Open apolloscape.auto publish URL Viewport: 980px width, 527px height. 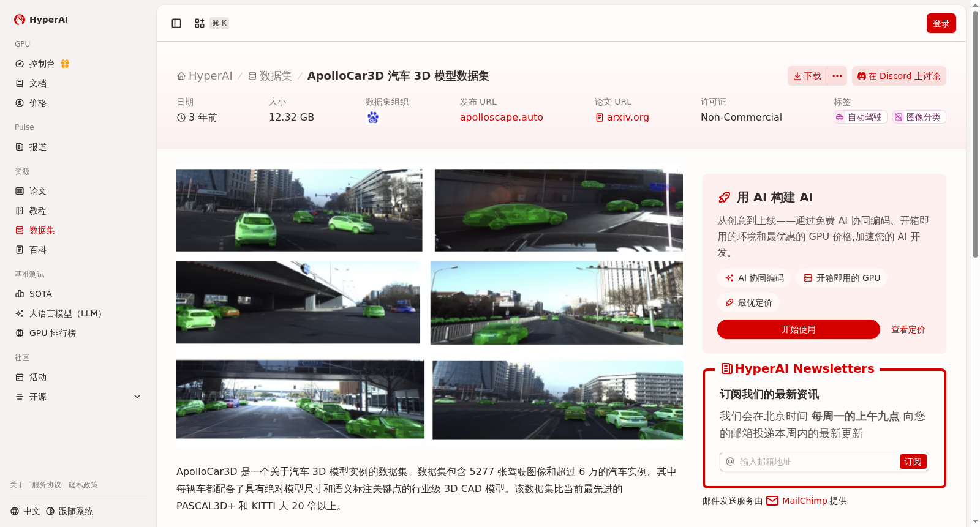502,117
